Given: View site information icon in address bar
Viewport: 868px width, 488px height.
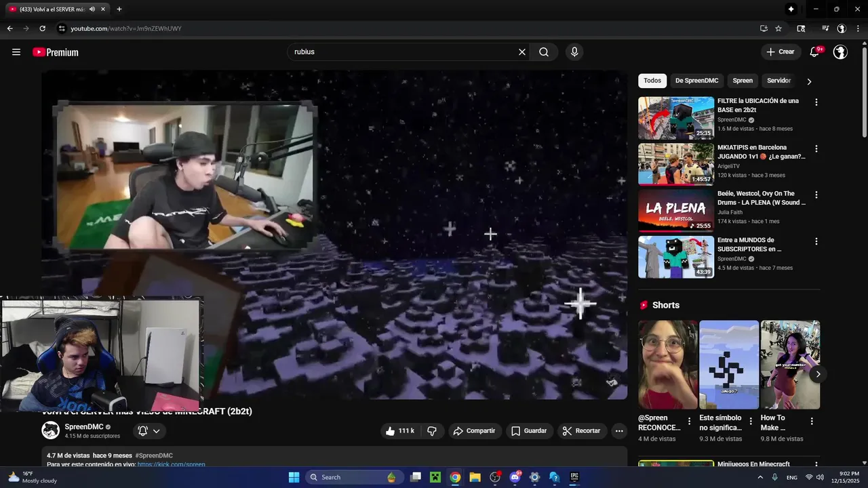Looking at the screenshot, I should (x=62, y=28).
